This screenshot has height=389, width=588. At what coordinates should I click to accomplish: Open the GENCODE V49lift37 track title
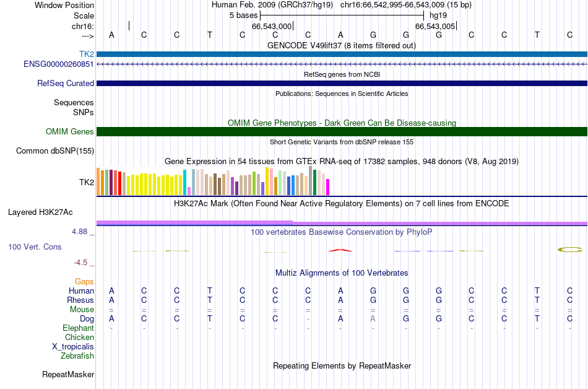(x=341, y=45)
